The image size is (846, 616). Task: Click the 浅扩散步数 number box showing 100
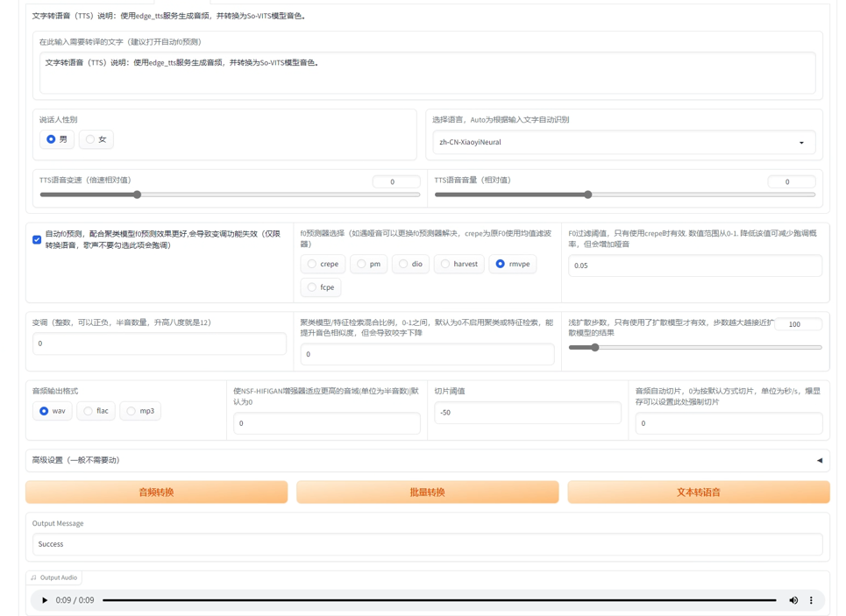[799, 324]
